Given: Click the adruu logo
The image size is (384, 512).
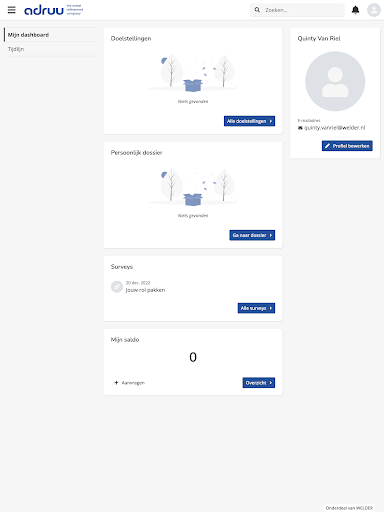Looking at the screenshot, I should (x=53, y=10).
